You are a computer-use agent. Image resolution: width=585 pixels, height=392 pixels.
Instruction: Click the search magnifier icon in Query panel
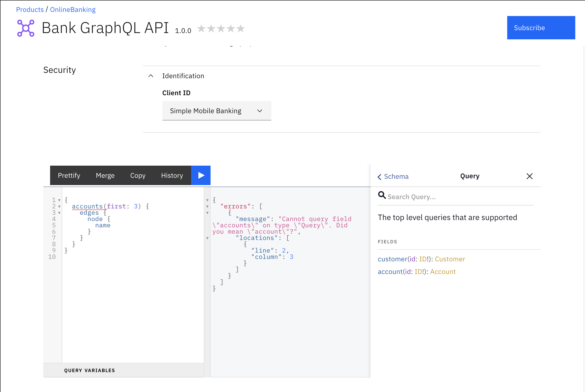click(381, 196)
